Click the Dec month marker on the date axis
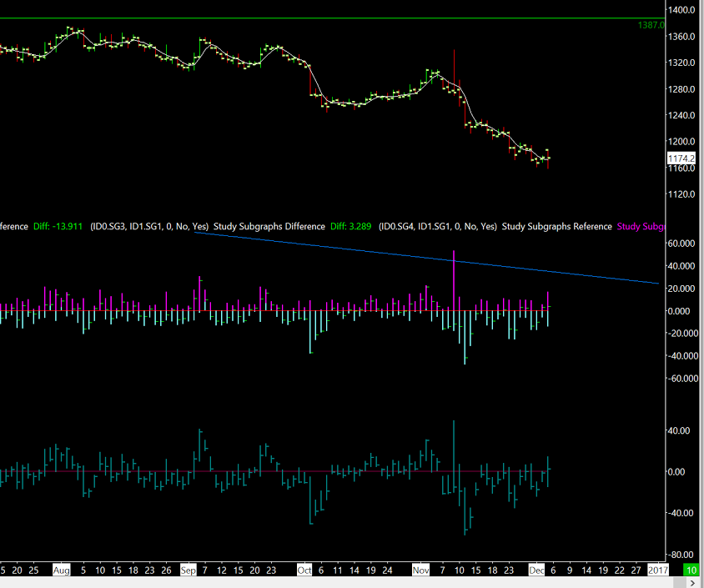This screenshot has height=588, width=704. 536,570
